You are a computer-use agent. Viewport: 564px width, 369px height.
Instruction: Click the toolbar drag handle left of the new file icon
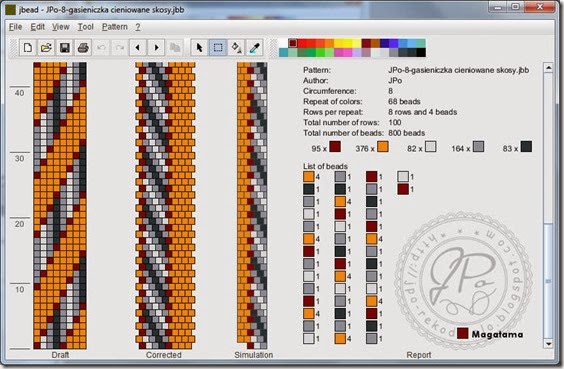(x=14, y=47)
